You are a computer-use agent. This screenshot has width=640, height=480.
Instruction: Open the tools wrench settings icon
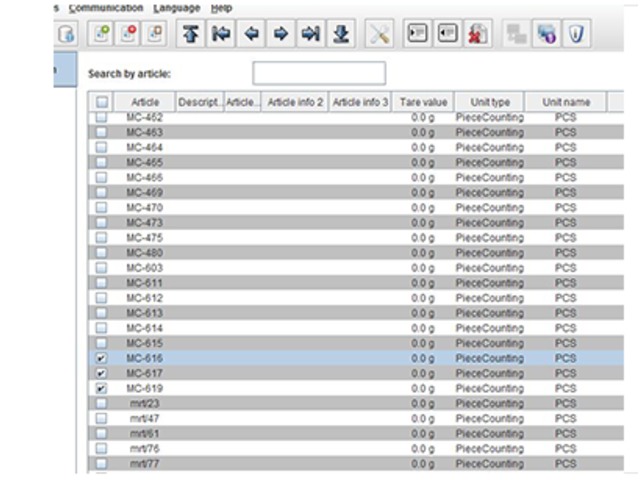click(379, 33)
